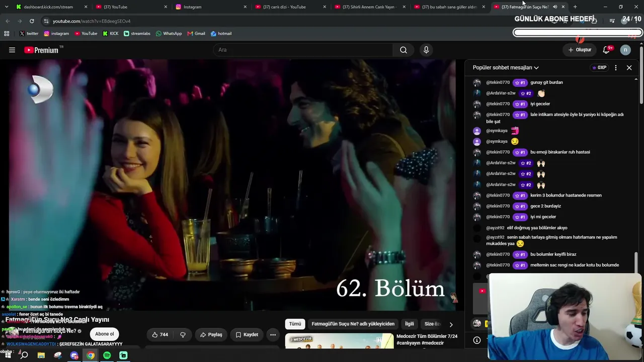Open the Chrome apps grid shortcut
This screenshot has height=362, width=644.
point(7,34)
